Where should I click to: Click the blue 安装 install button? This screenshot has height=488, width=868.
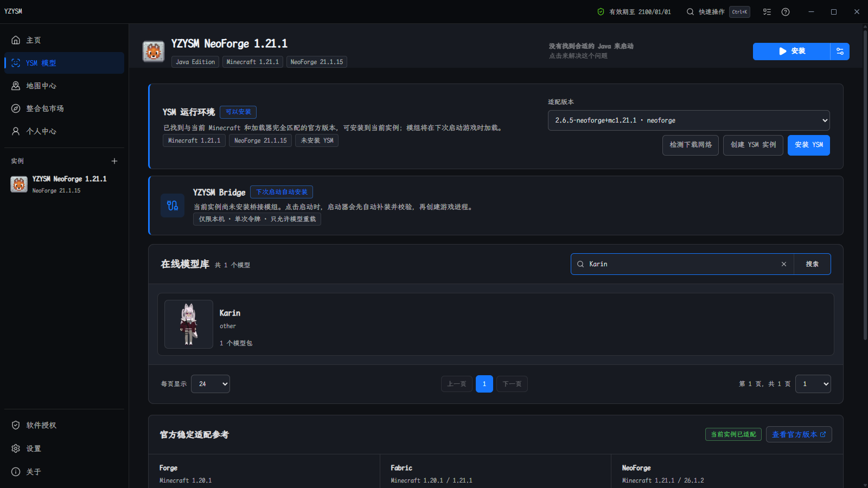(792, 51)
